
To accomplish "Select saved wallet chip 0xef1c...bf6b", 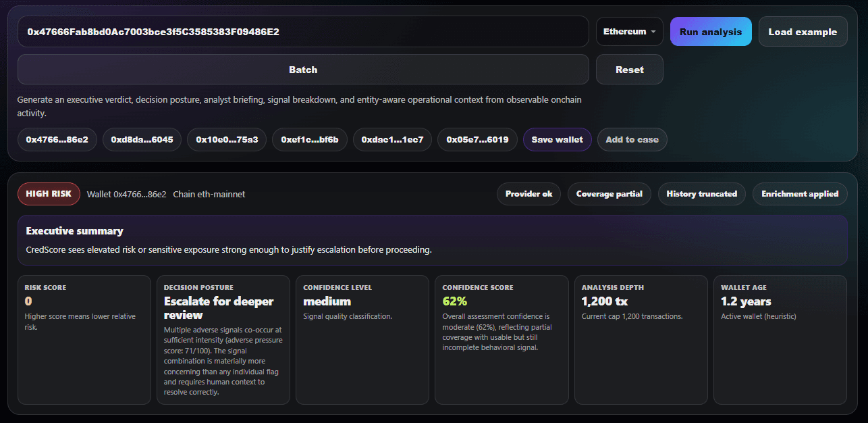I will (x=310, y=140).
